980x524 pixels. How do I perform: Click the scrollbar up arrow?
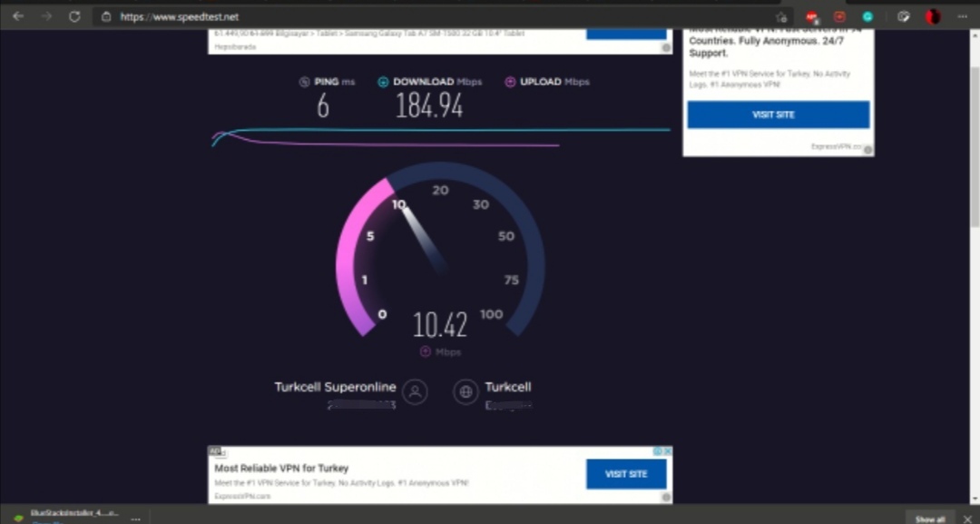point(975,35)
